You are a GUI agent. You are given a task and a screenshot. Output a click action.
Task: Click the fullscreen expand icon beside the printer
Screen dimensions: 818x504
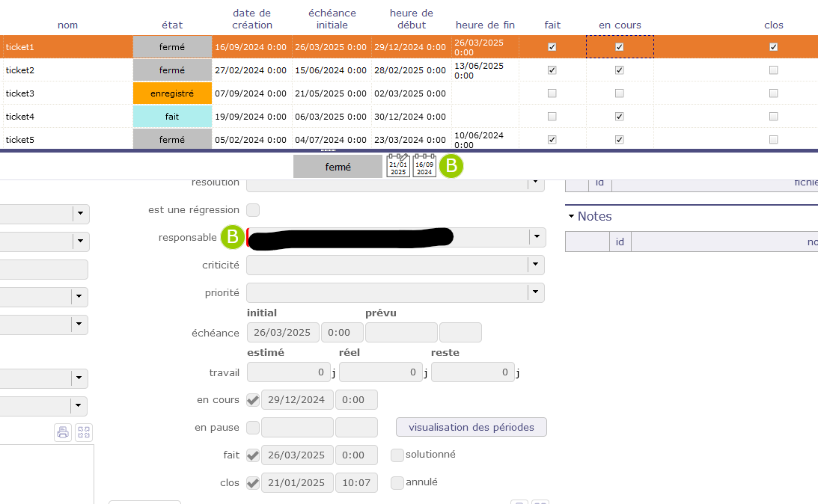(84, 431)
